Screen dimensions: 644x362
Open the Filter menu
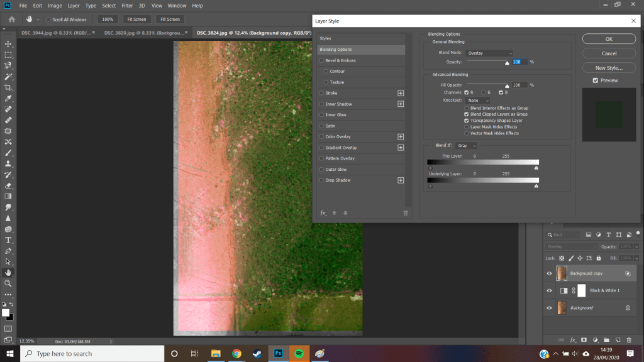[x=126, y=5]
